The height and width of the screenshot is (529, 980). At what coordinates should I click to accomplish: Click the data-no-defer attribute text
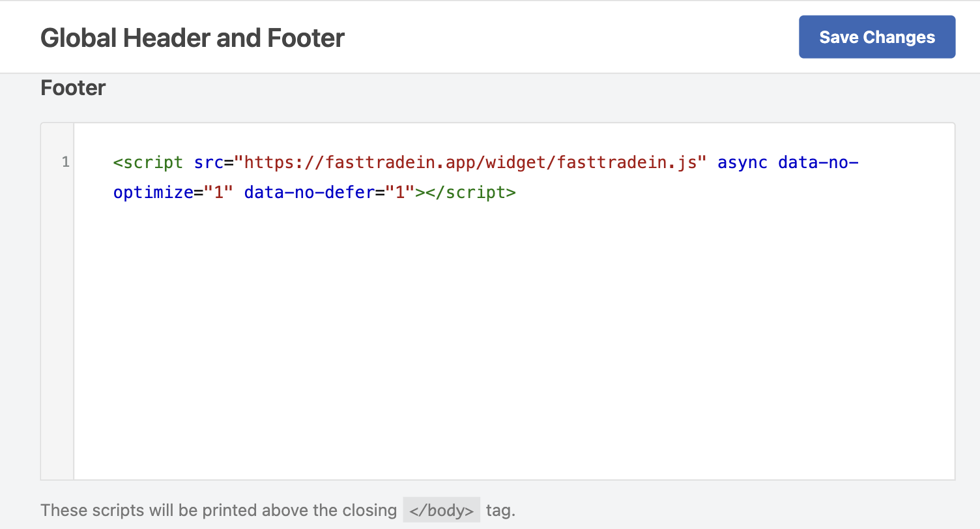pos(310,193)
